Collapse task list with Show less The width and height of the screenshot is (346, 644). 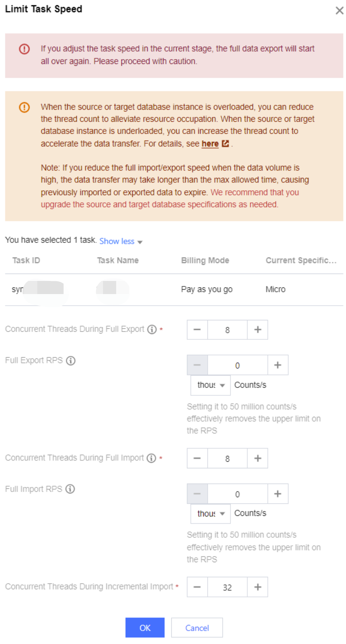coord(121,241)
